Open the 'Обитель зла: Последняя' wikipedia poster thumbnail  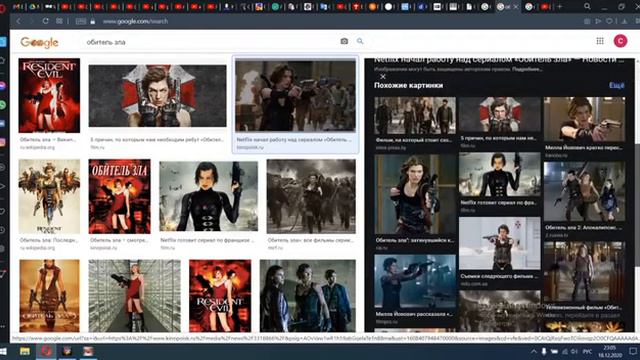point(49,196)
